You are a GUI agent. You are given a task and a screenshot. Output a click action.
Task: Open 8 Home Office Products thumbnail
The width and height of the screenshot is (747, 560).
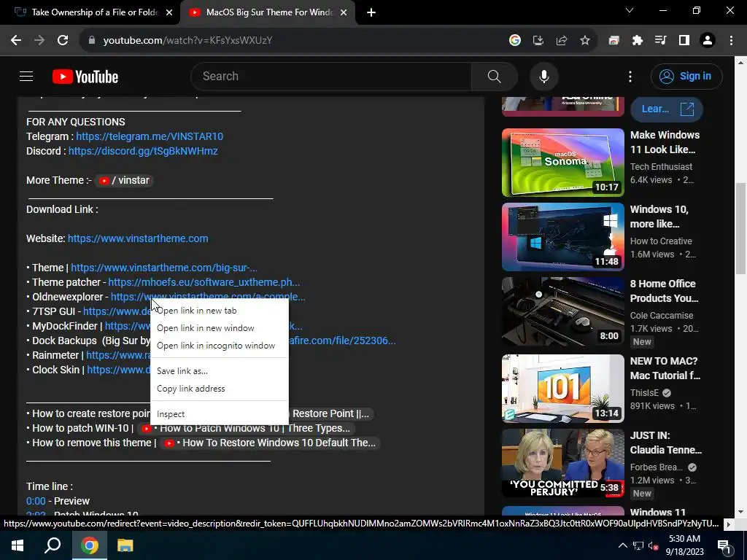pyautogui.click(x=562, y=311)
